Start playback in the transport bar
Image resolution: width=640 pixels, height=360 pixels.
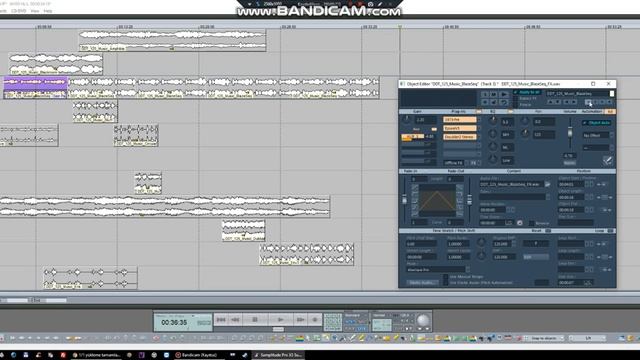(x=280, y=320)
